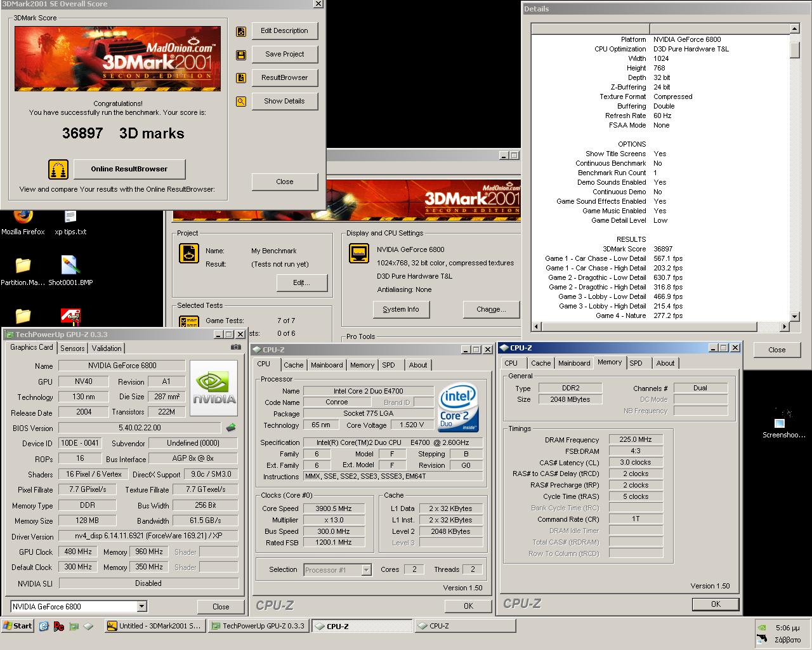Image resolution: width=812 pixels, height=650 pixels.
Task: Click Show Details button
Action: pyautogui.click(x=284, y=101)
